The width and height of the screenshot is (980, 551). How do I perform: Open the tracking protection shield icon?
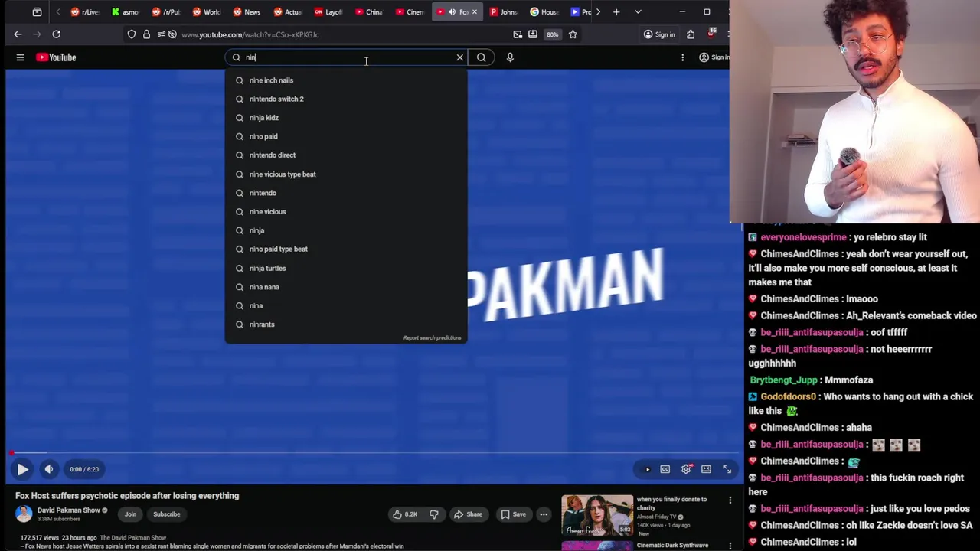point(132,34)
